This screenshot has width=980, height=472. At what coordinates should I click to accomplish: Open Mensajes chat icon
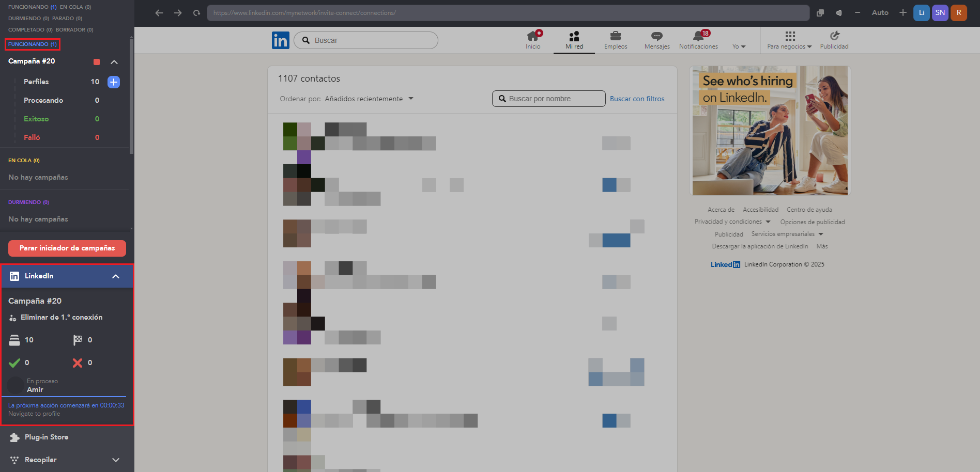point(657,36)
